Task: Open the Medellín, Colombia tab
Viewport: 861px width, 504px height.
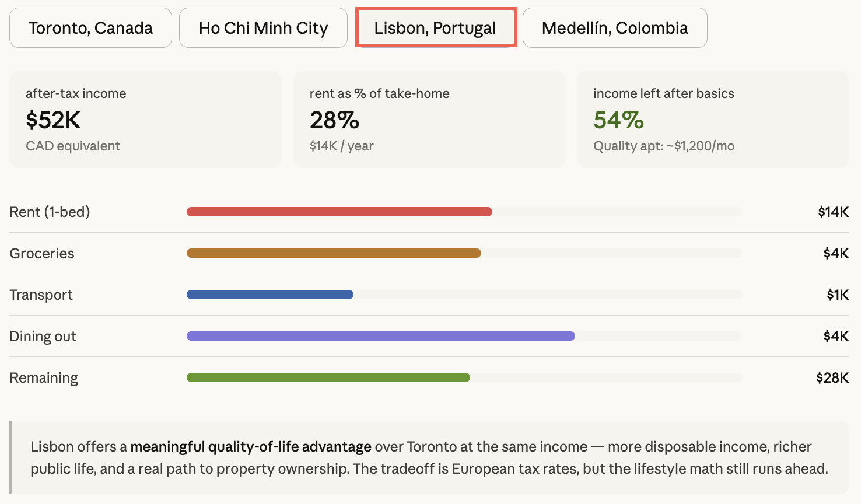Action: click(615, 28)
